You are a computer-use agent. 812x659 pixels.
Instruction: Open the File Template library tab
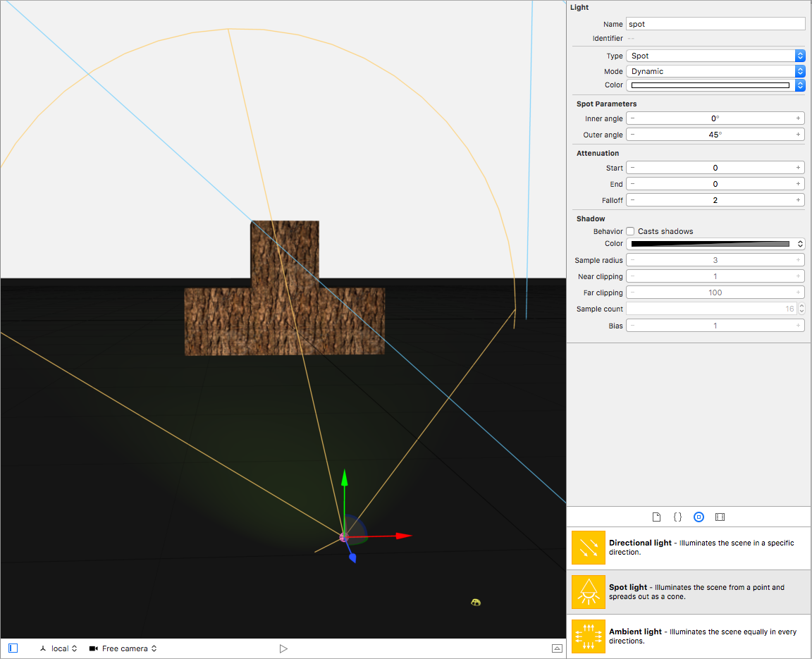pos(656,517)
